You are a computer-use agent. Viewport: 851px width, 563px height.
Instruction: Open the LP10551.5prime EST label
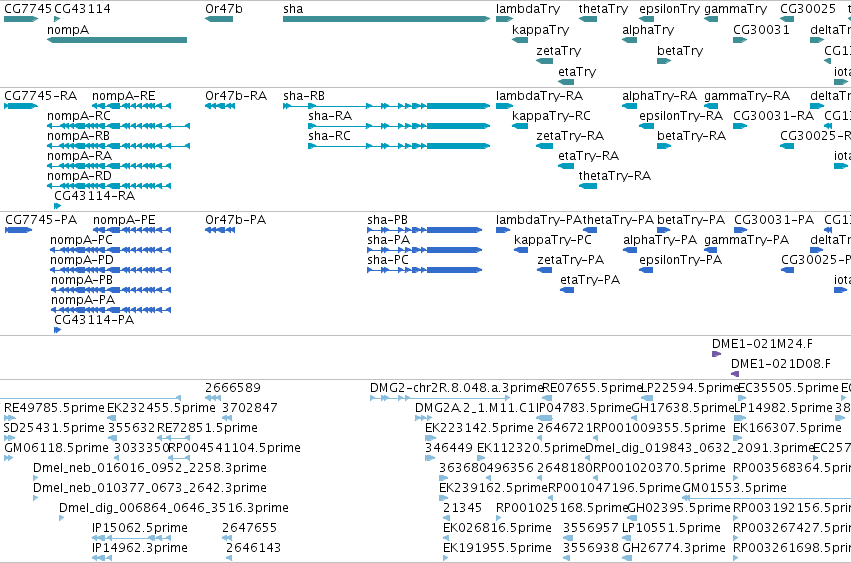click(x=671, y=528)
